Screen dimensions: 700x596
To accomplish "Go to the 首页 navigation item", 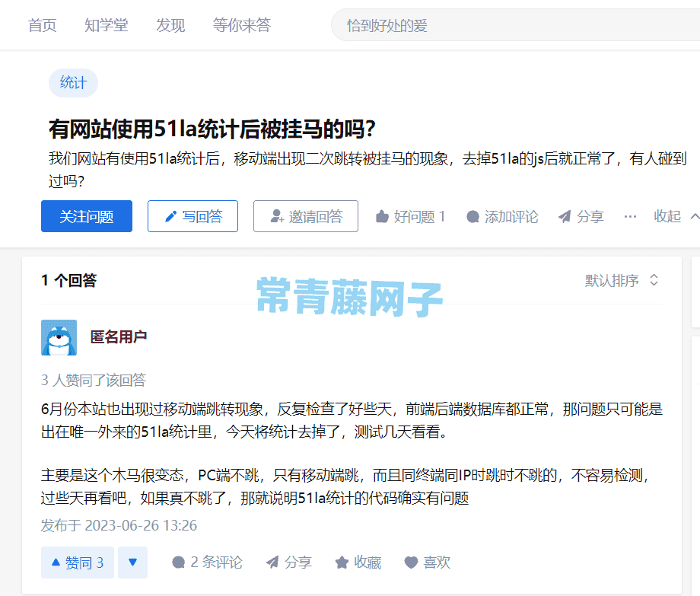I will pyautogui.click(x=42, y=25).
